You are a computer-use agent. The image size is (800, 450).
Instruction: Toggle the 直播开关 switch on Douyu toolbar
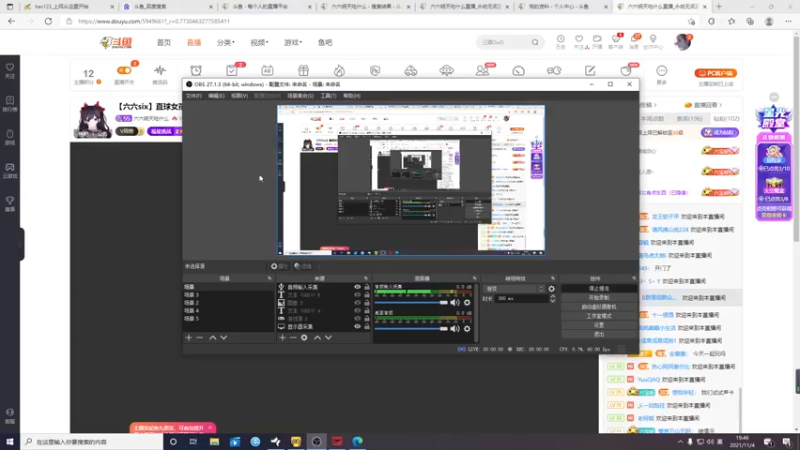pyautogui.click(x=124, y=71)
